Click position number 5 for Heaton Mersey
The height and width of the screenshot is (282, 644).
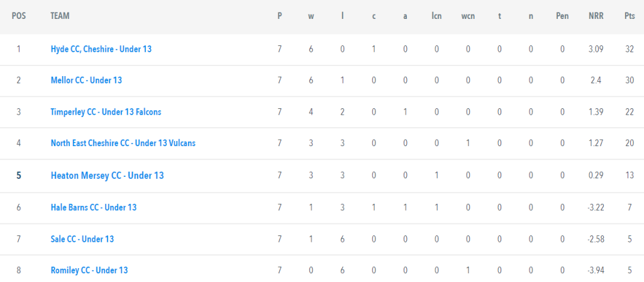click(18, 176)
